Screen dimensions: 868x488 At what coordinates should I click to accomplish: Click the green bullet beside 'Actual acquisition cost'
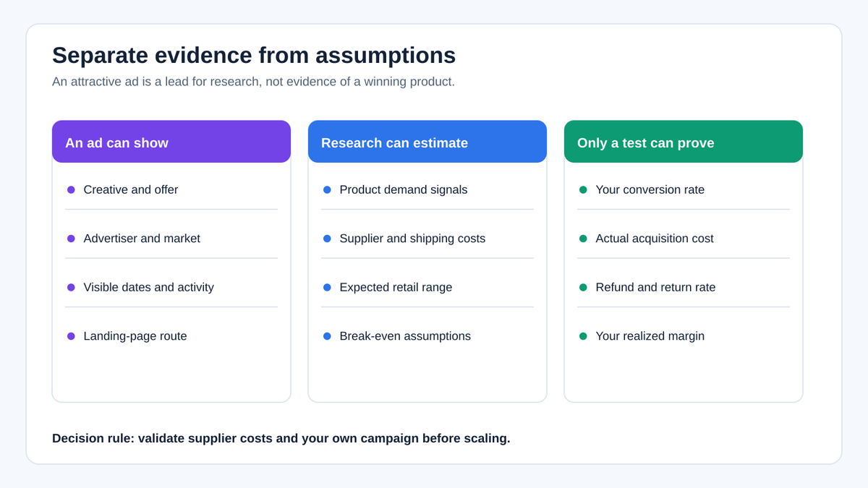coord(583,239)
